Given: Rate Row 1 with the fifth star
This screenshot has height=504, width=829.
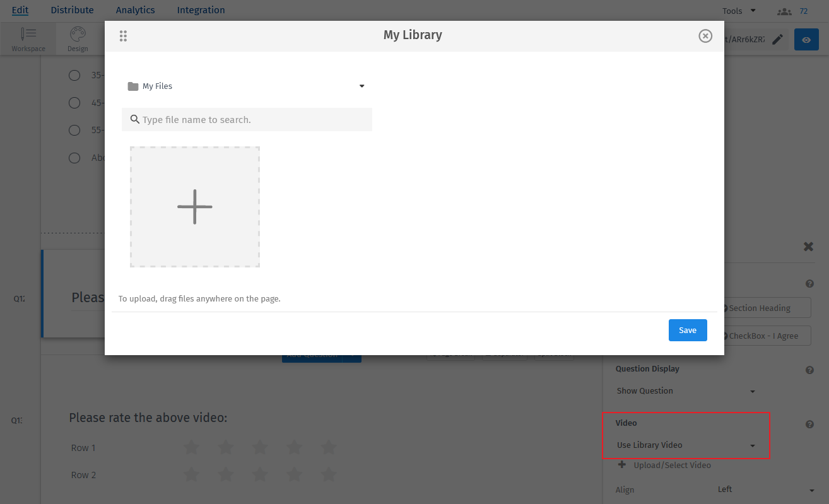Looking at the screenshot, I should pyautogui.click(x=328, y=447).
